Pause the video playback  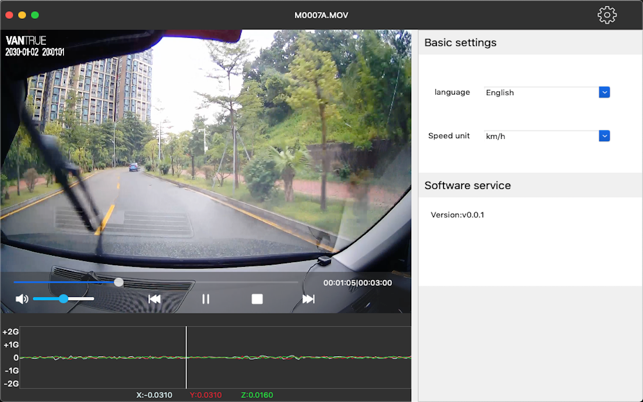click(x=206, y=299)
